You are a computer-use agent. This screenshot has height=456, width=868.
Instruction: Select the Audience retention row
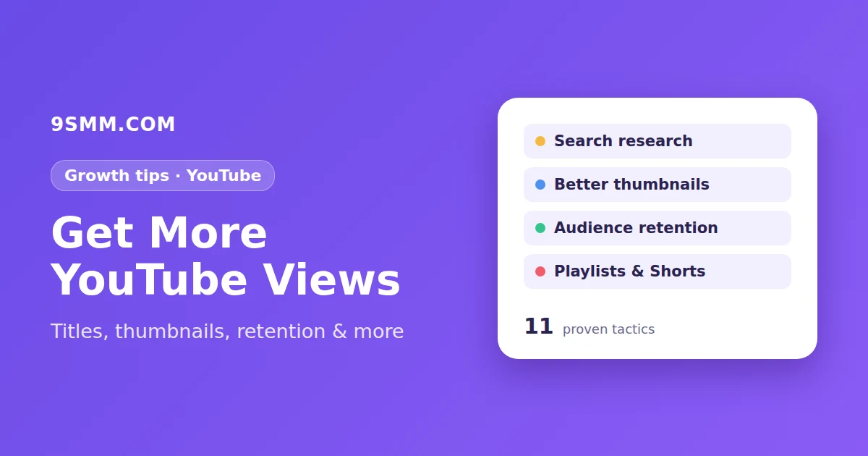click(x=658, y=228)
